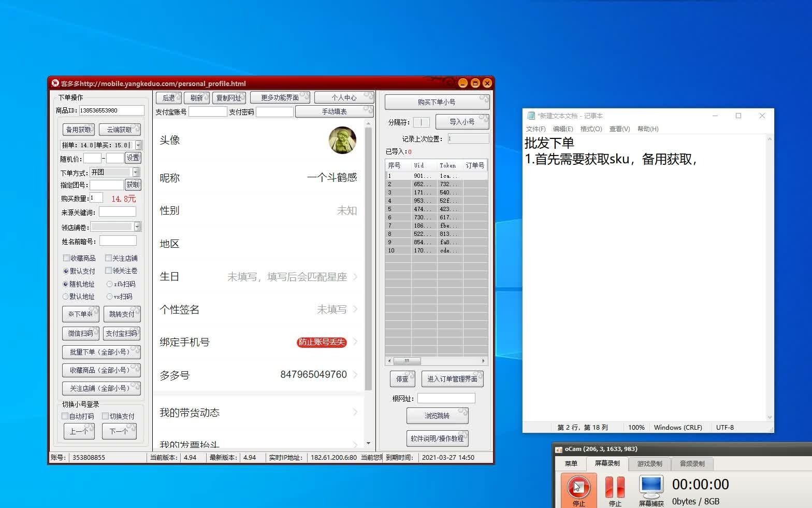812x508 pixels.
Task: Click the 进入订单管理界面 button
Action: click(453, 379)
